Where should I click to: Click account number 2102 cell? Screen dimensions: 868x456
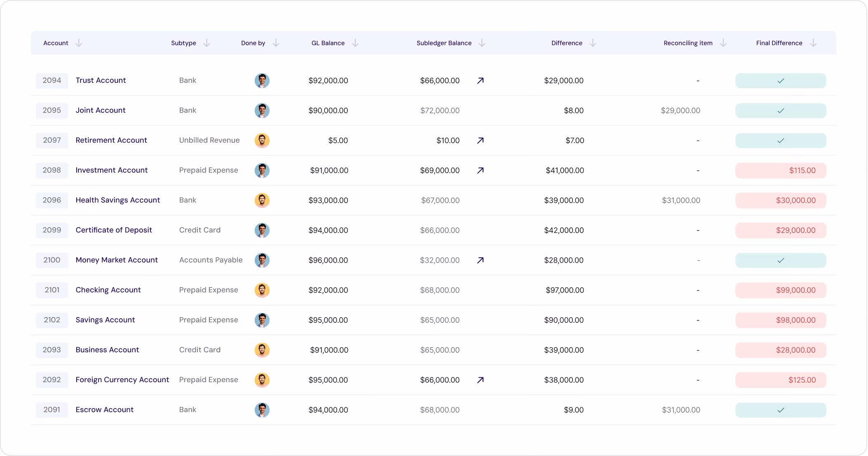(52, 320)
